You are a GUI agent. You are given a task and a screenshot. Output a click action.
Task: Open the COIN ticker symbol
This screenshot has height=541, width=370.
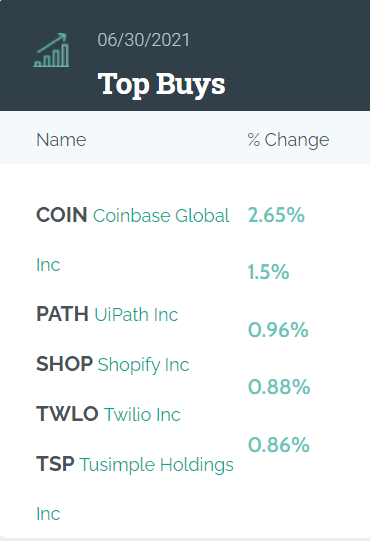pyautogui.click(x=61, y=215)
